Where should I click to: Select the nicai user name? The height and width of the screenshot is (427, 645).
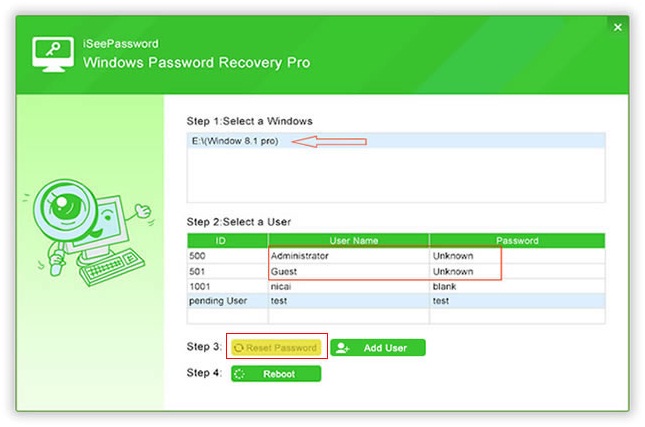[x=348, y=285]
